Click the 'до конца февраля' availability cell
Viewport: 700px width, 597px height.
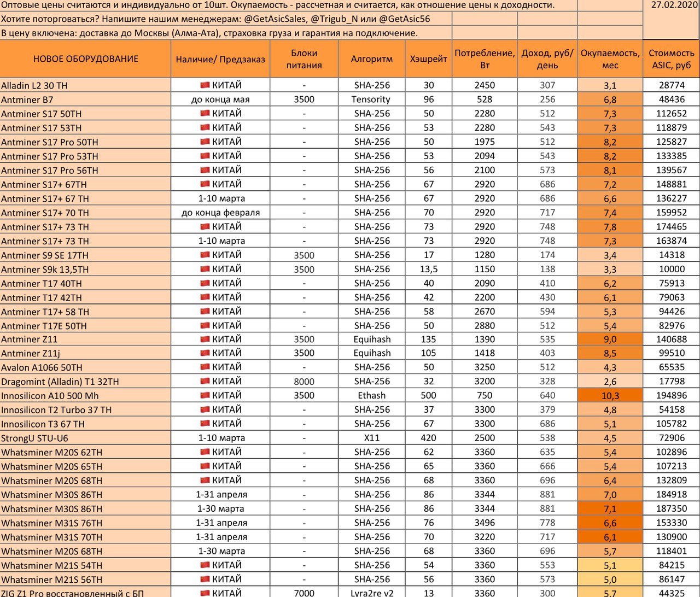click(220, 213)
